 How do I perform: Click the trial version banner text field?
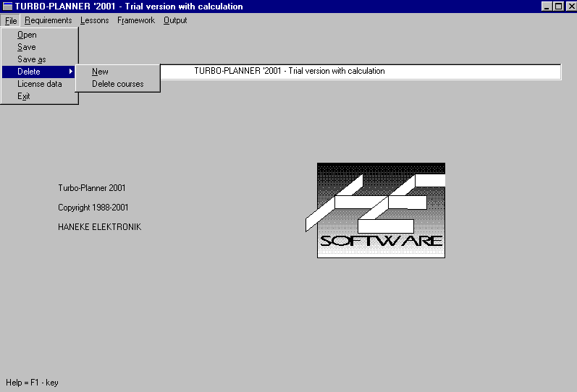(361, 72)
